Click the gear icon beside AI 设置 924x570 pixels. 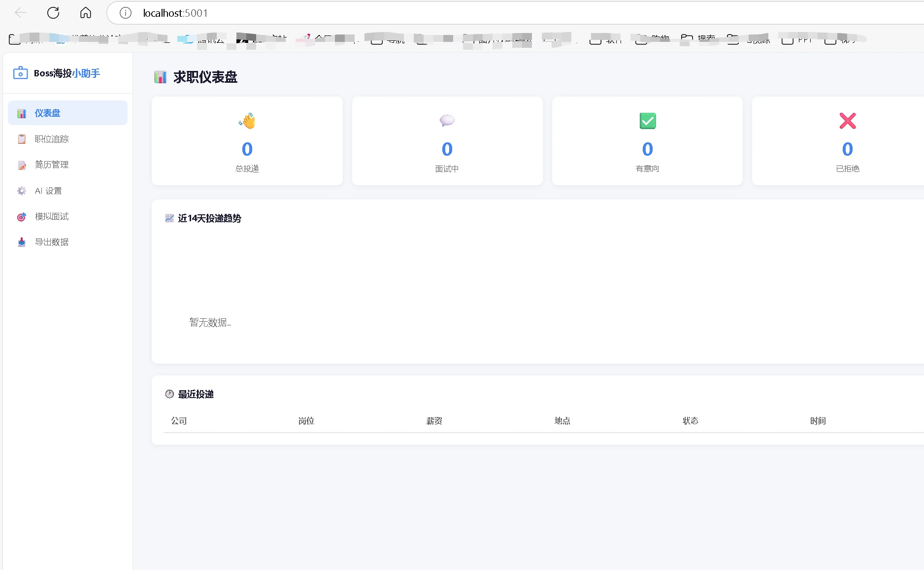coord(22,191)
